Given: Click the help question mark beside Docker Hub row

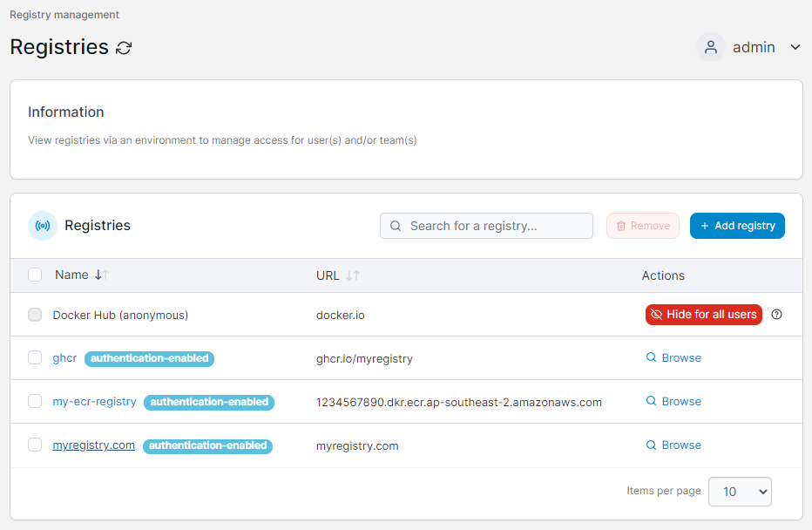Looking at the screenshot, I should point(777,314).
